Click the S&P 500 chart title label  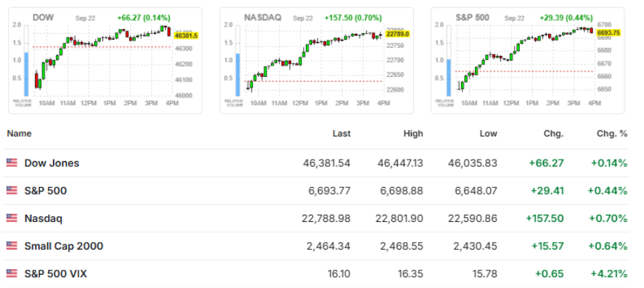click(x=473, y=17)
